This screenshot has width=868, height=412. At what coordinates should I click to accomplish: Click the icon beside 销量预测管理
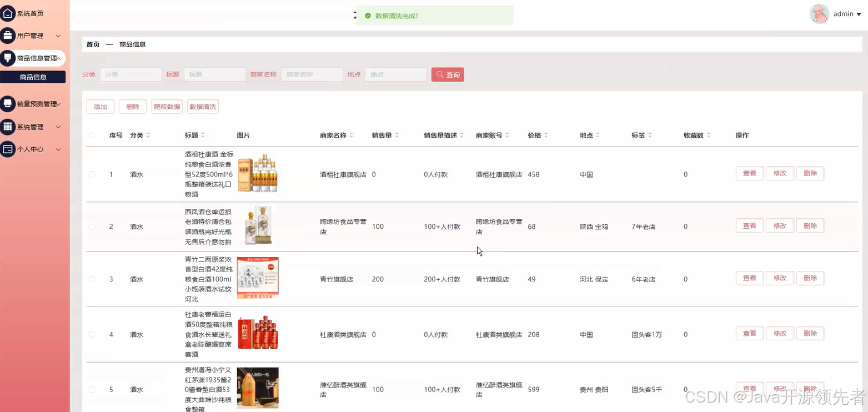pyautogui.click(x=7, y=104)
